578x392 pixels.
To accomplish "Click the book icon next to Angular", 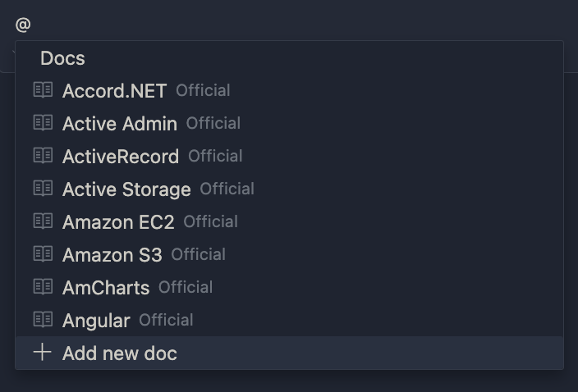I will pyautogui.click(x=44, y=319).
